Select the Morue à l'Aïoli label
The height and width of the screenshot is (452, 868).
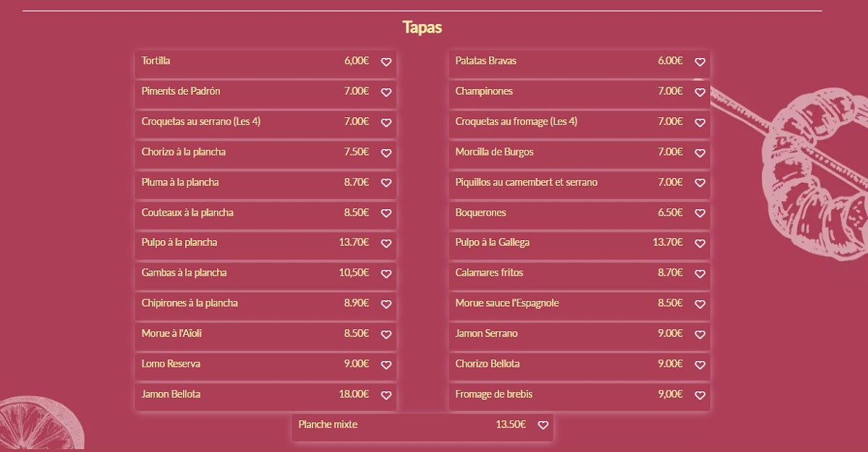click(171, 333)
